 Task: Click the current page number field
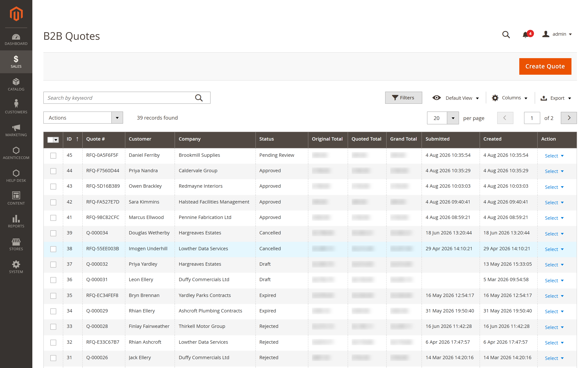(x=532, y=118)
